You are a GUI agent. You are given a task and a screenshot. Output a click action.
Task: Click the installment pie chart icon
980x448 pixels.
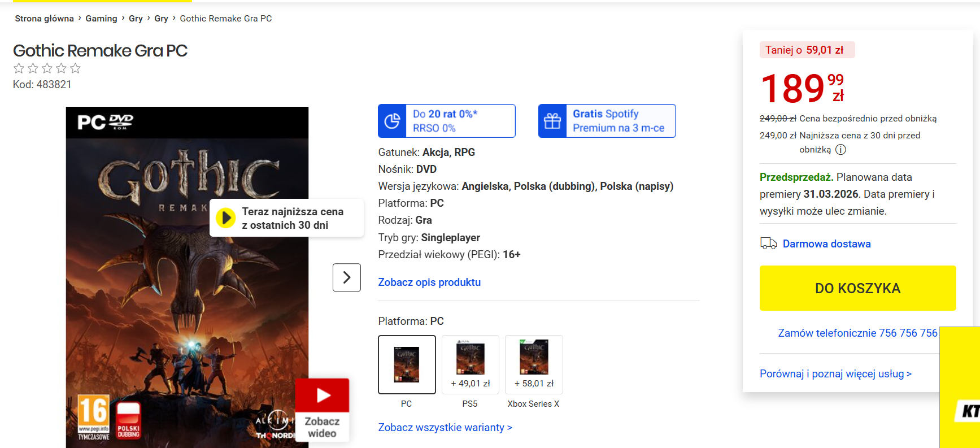pyautogui.click(x=392, y=121)
